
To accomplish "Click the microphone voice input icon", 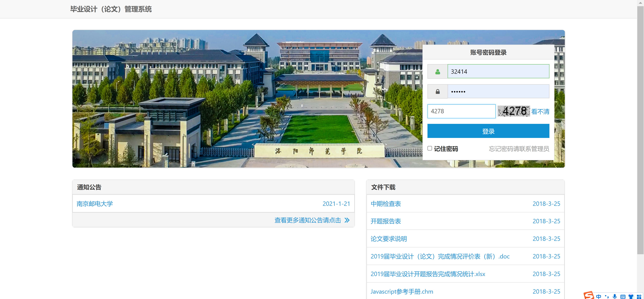I will click(615, 296).
